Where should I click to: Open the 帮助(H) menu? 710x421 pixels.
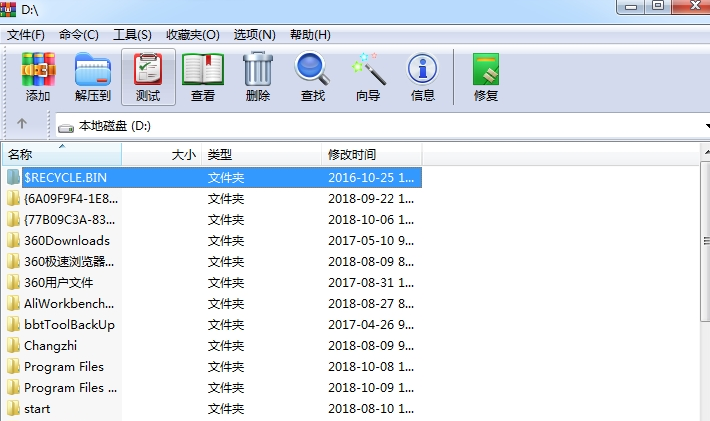(x=310, y=35)
